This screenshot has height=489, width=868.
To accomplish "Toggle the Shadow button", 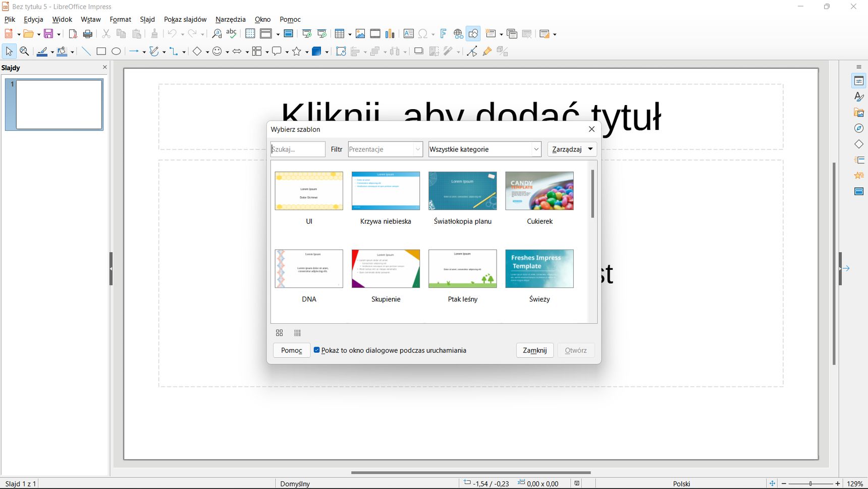I will [x=418, y=52].
